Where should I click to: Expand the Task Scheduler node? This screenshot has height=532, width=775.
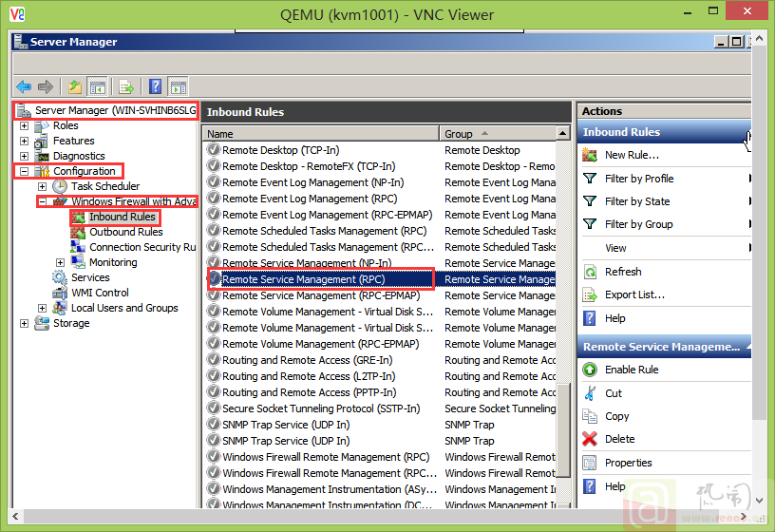pyautogui.click(x=42, y=186)
